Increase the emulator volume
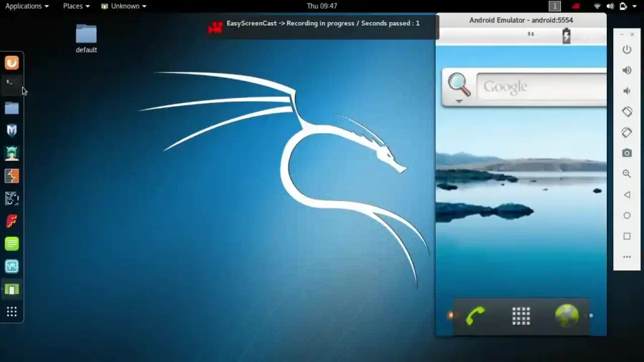 [627, 70]
